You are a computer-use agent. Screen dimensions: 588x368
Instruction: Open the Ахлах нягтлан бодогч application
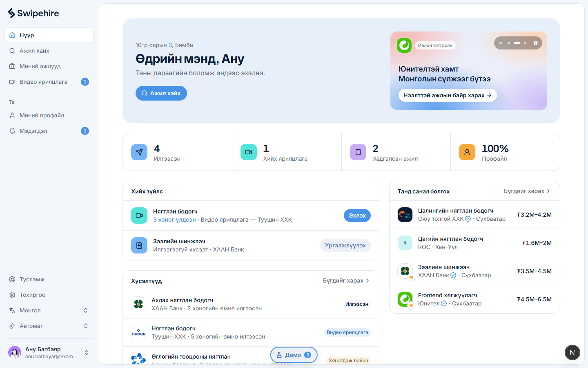[251, 304]
